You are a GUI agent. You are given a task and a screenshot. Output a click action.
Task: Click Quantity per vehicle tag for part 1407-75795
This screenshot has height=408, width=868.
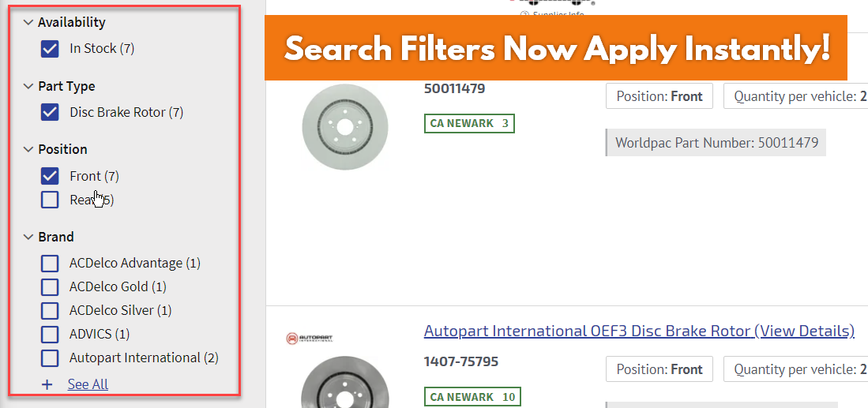[795, 369]
